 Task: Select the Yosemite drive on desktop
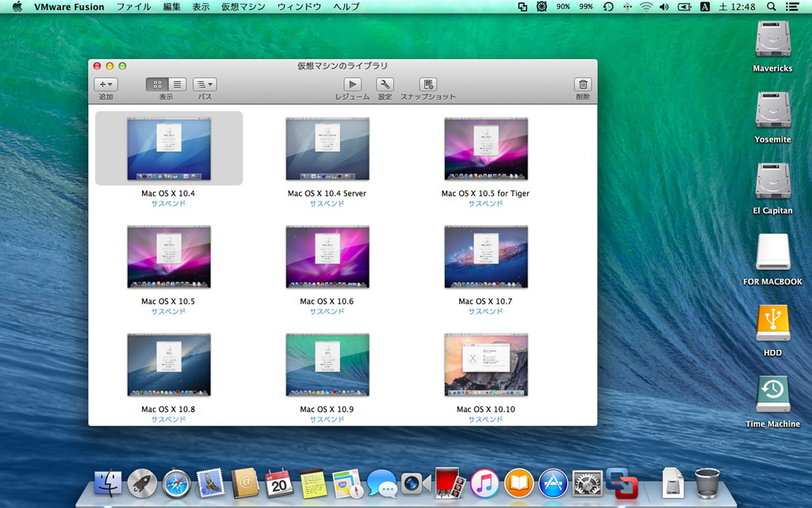[x=772, y=110]
